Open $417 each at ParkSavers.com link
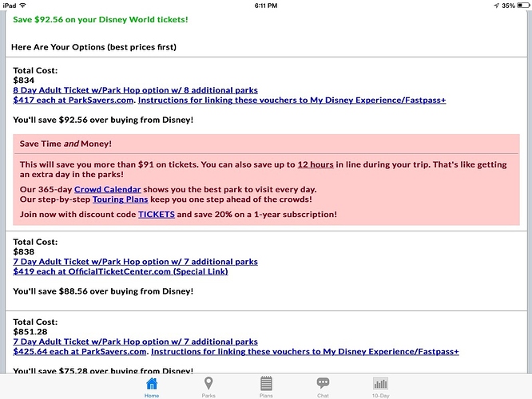 click(x=73, y=101)
